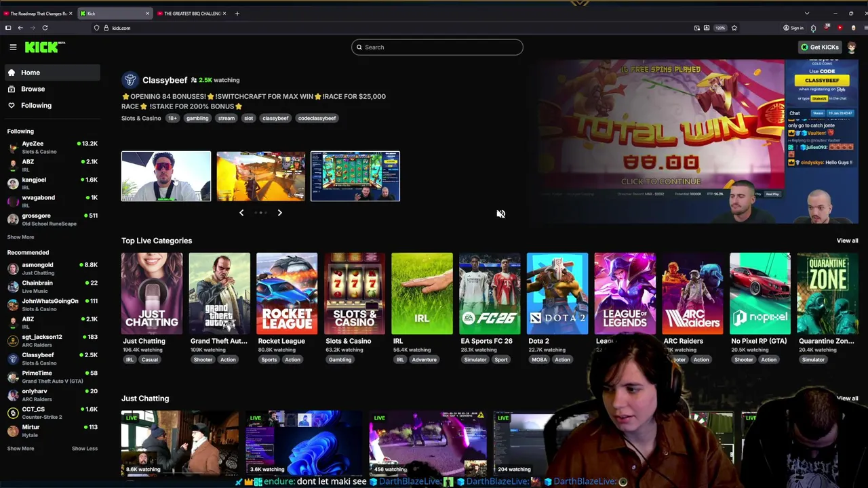Viewport: 868px width, 488px height.
Task: Open Mirtur in Recommended list
Action: pyautogui.click(x=52, y=430)
